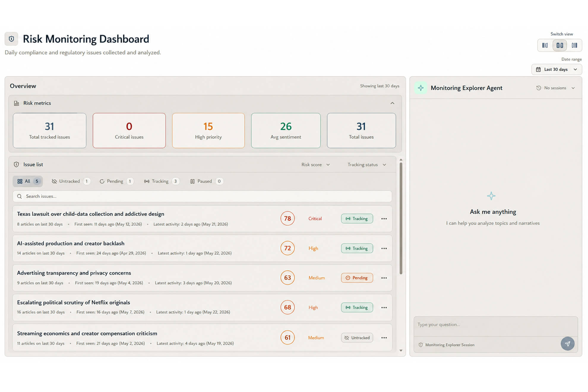
Task: Open the No sessions history dropdown
Action: 556,88
